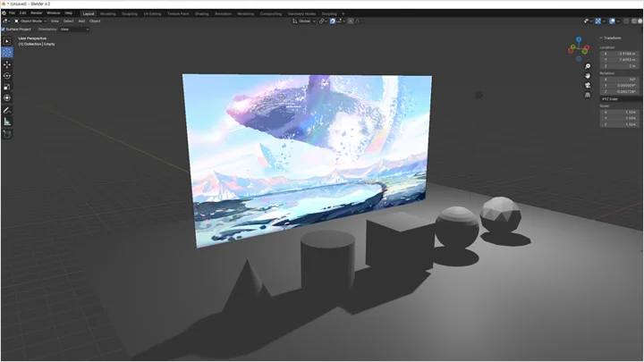The image size is (644, 362).
Task: Open the Render menu
Action: pyautogui.click(x=36, y=13)
